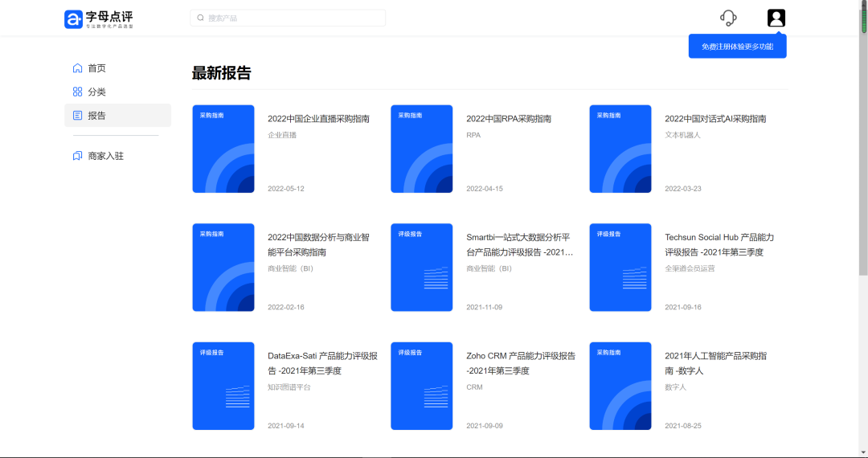Click the 分类 grid icon
This screenshot has width=868, height=458.
tap(77, 92)
